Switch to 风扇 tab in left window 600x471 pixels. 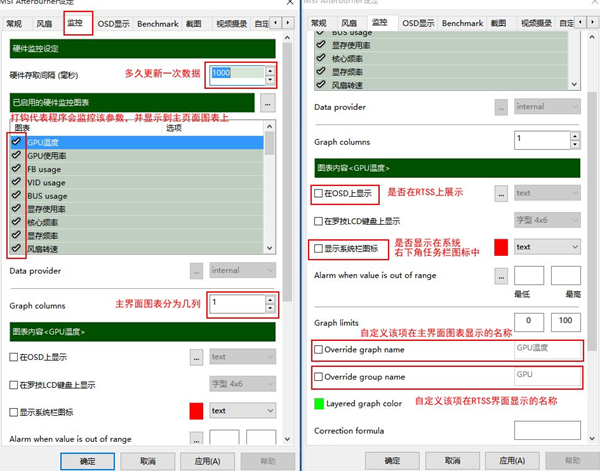44,24
